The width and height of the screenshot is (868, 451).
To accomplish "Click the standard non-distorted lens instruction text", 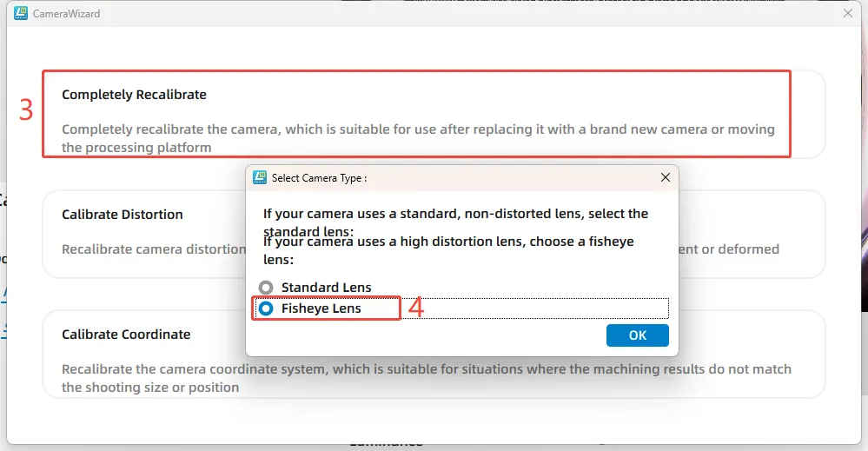I will 455,214.
